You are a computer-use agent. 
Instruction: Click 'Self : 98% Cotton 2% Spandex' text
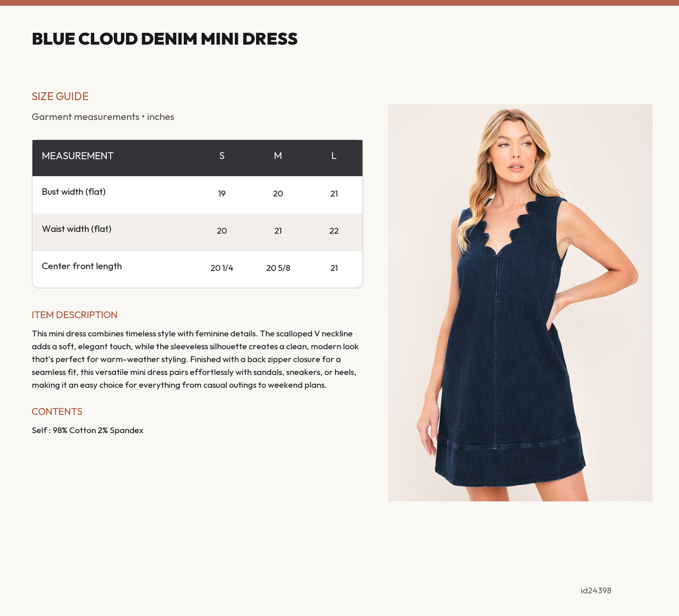pyautogui.click(x=88, y=430)
